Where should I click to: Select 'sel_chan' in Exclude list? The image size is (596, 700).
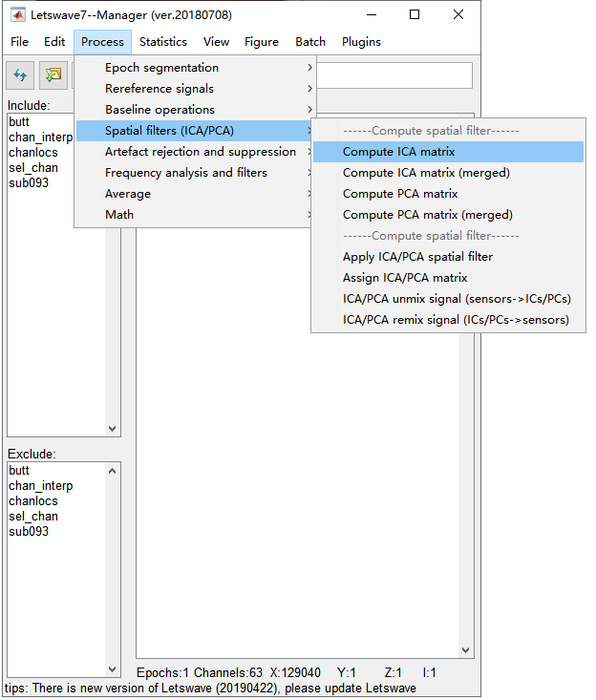click(33, 517)
